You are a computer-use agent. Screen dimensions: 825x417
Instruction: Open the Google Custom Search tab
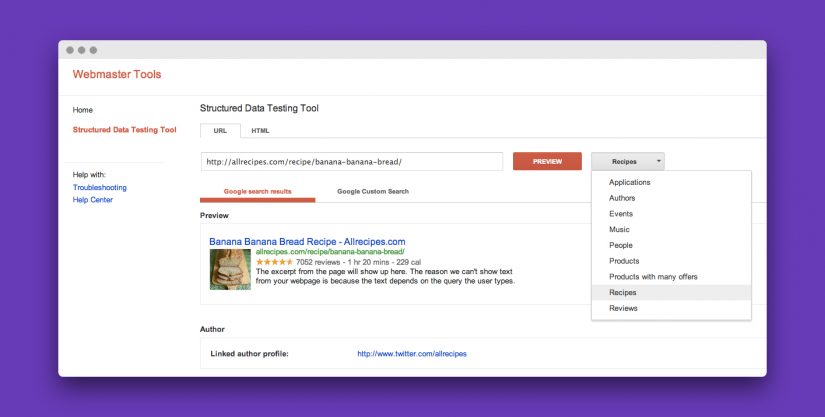[372, 191]
